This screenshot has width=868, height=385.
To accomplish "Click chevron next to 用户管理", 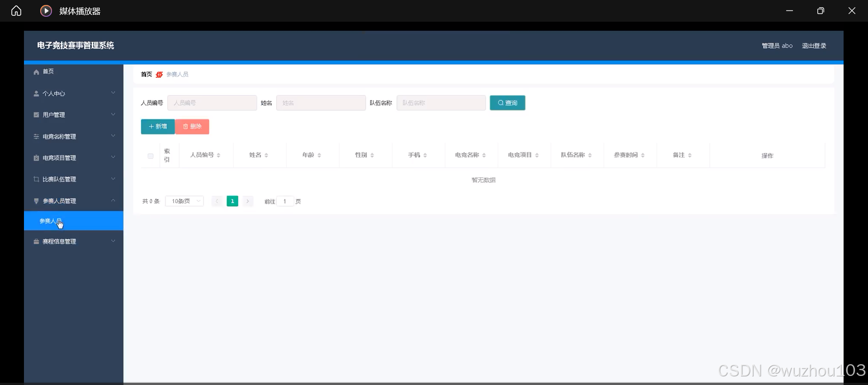I will pos(113,114).
